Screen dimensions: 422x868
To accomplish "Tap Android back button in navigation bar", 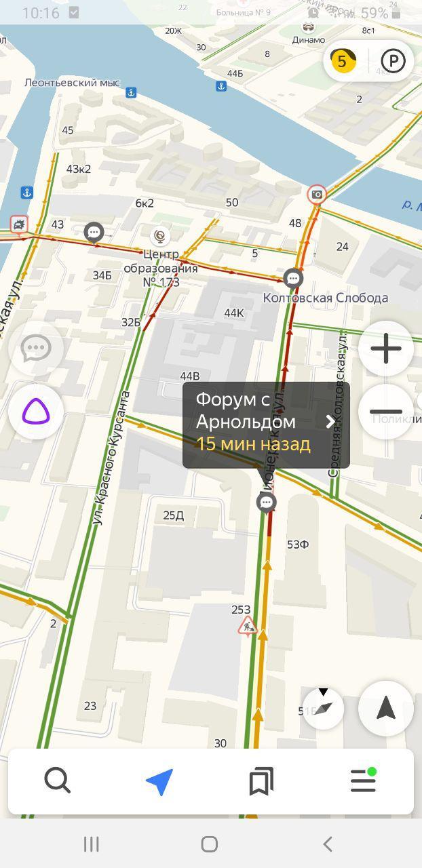I will click(328, 844).
